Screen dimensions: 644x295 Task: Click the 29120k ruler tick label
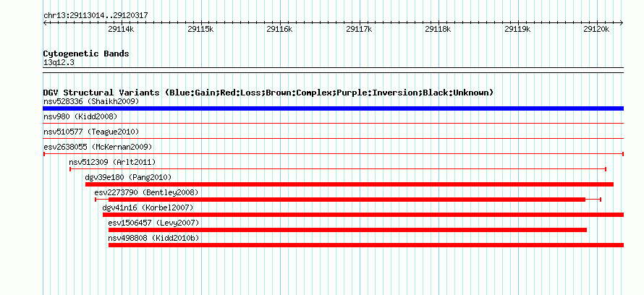596,29
